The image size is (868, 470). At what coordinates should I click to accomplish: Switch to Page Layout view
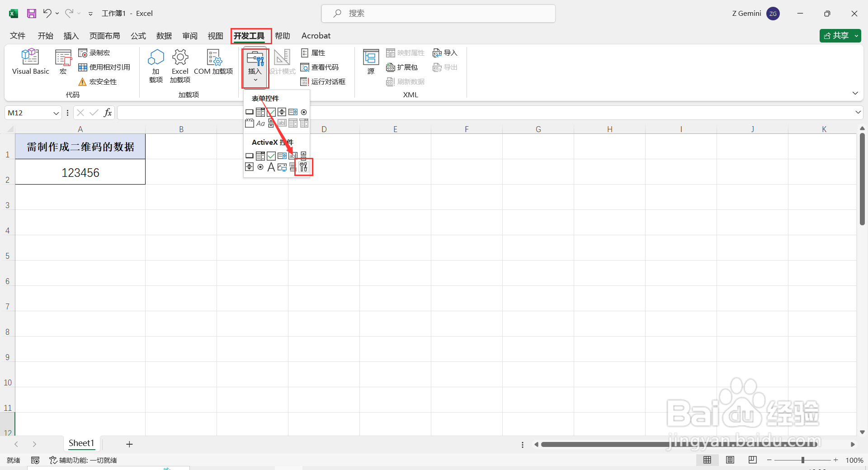click(x=730, y=460)
